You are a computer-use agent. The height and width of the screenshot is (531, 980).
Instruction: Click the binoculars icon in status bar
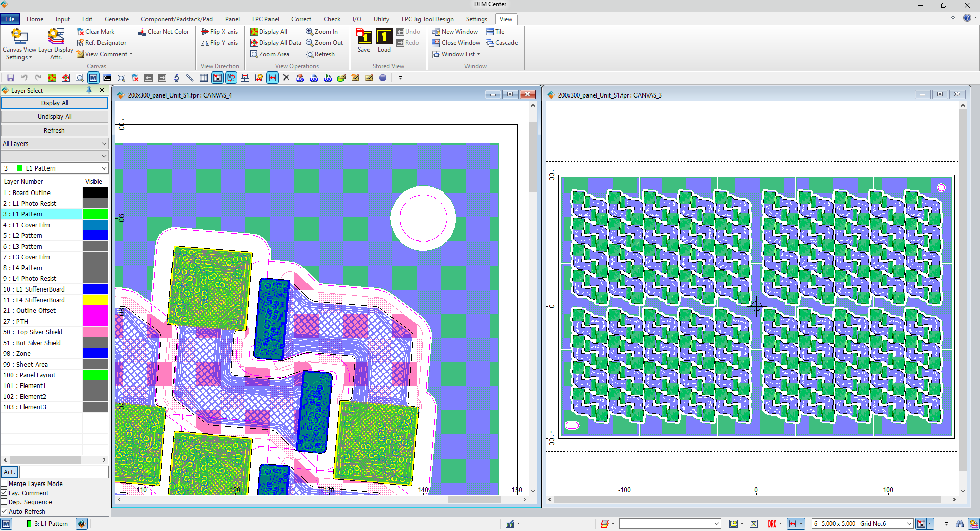960,524
